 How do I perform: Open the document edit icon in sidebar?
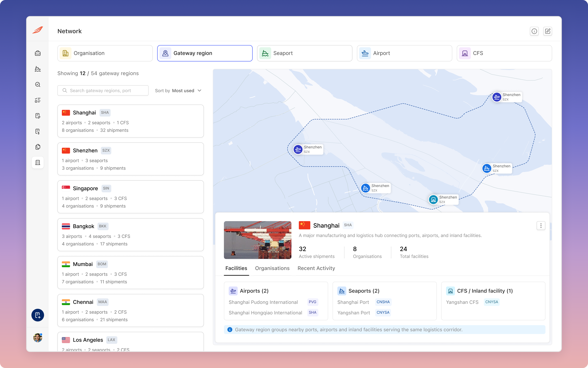click(38, 116)
